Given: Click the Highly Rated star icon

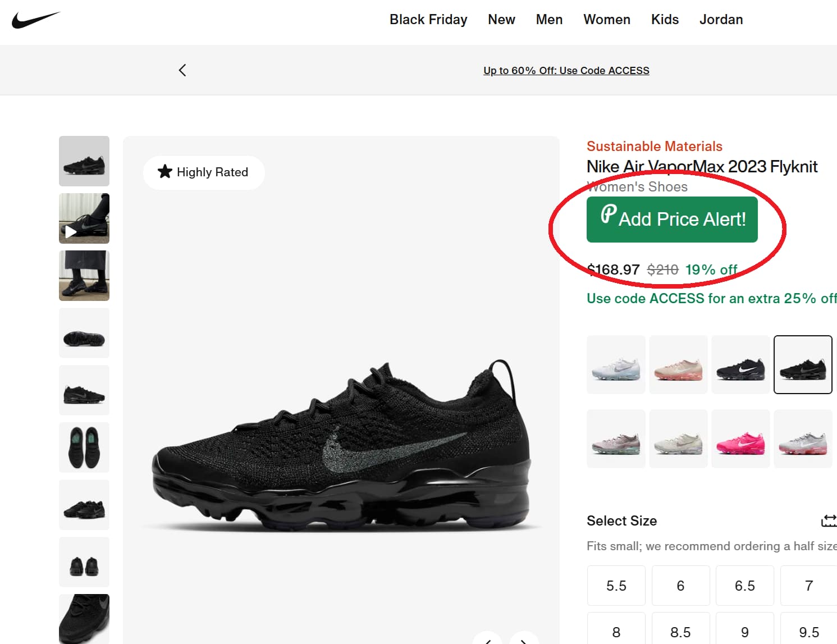Looking at the screenshot, I should pyautogui.click(x=165, y=172).
